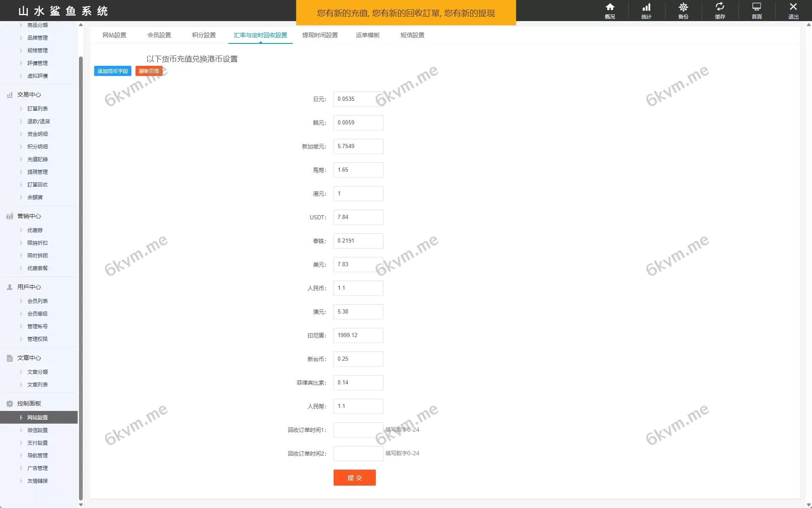Image resolution: width=812 pixels, height=508 pixels.
Task: Click the 退出 logout X icon
Action: (x=793, y=7)
